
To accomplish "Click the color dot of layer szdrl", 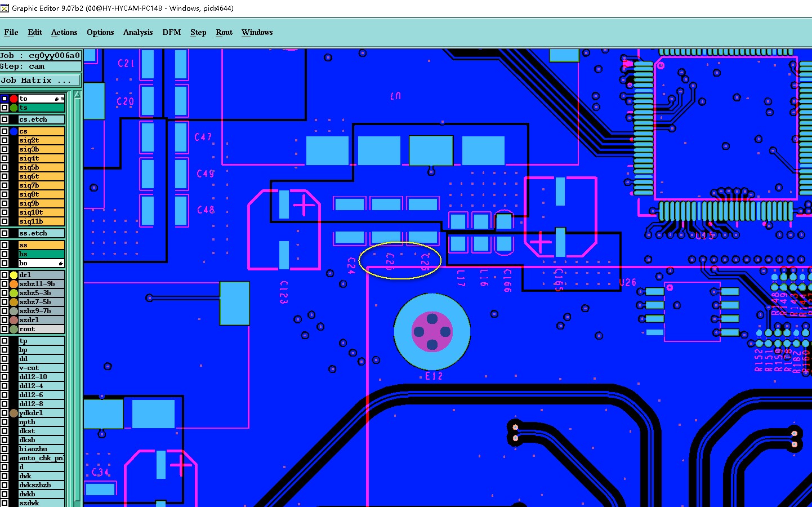I will 14,320.
